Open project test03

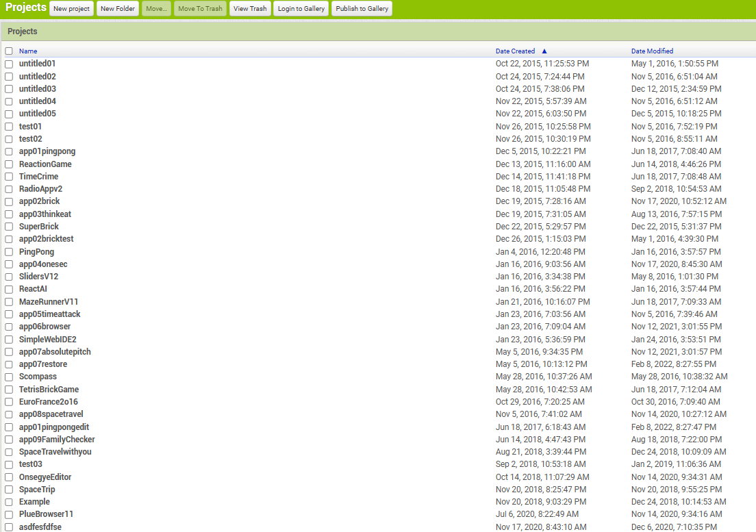30,464
